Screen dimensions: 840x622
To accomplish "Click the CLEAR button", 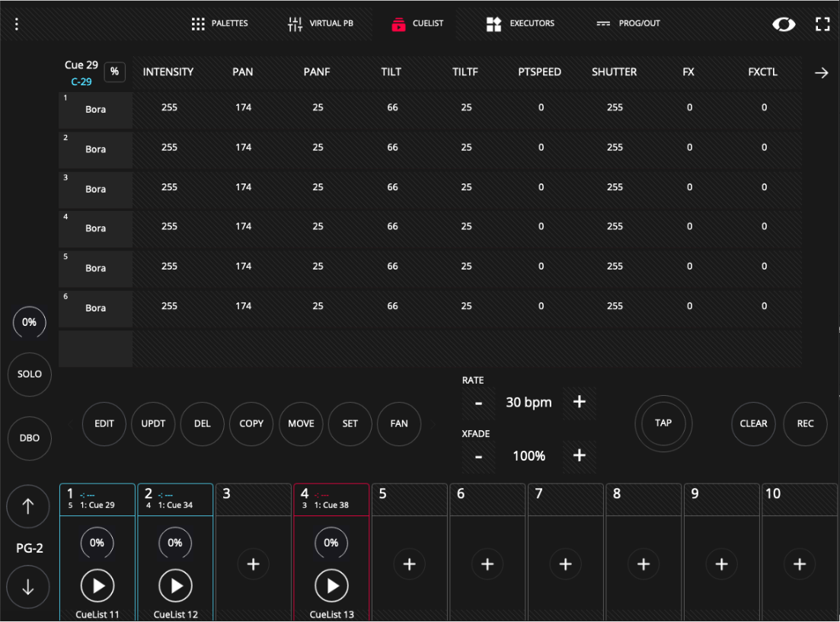I will (753, 424).
